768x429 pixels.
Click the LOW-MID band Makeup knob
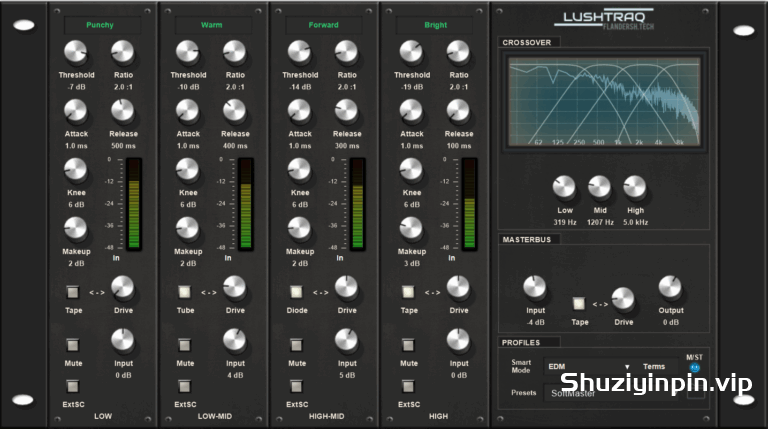[187, 228]
